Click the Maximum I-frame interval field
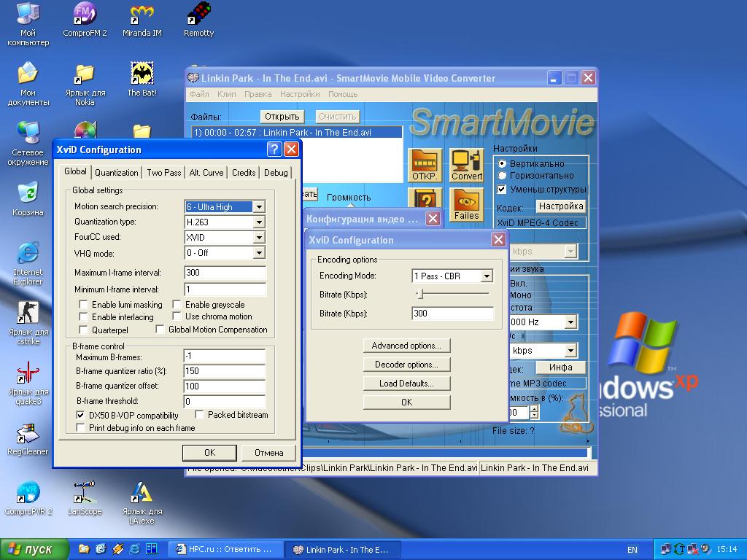 225,273
